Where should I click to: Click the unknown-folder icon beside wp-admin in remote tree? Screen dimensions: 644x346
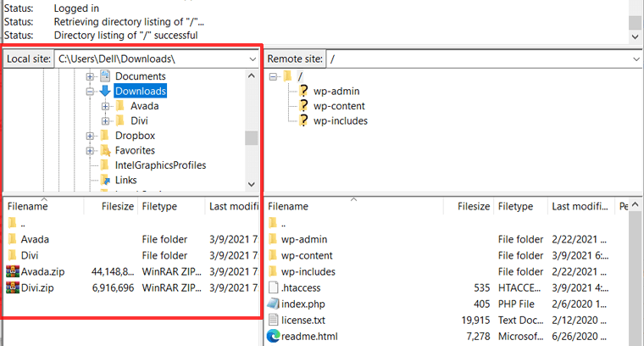(x=304, y=92)
